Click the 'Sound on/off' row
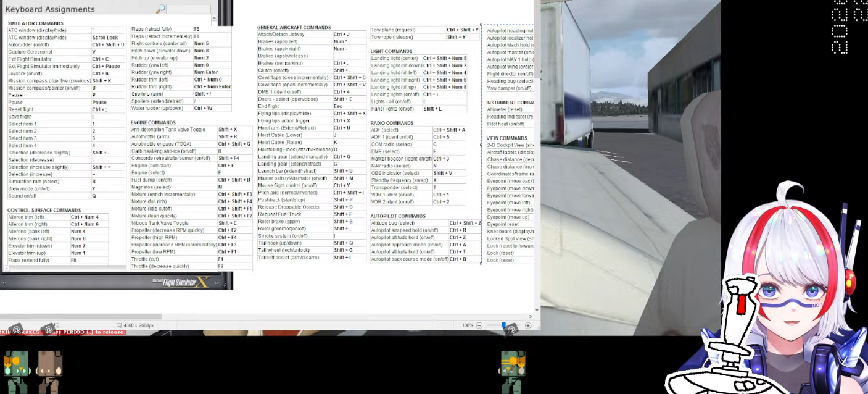868x394 pixels. pos(66,196)
